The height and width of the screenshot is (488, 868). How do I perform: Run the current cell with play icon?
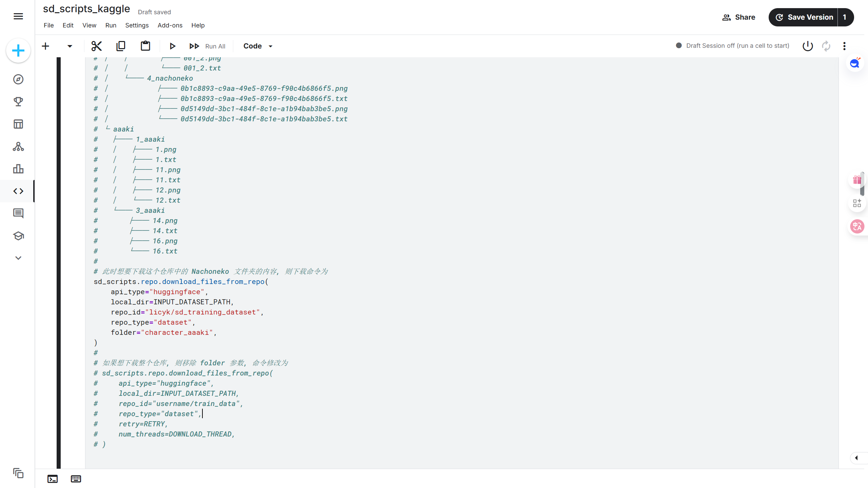(172, 46)
